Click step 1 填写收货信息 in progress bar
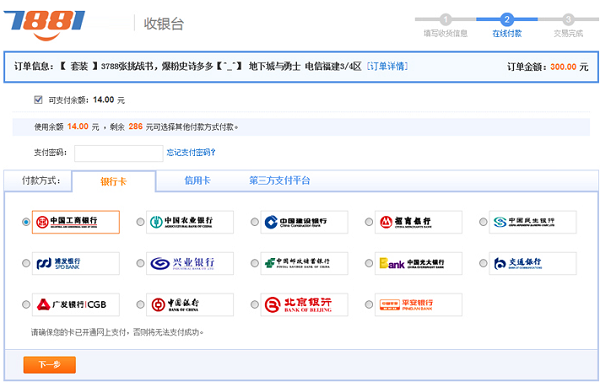Viewport: 600px width, 382px height. click(445, 26)
